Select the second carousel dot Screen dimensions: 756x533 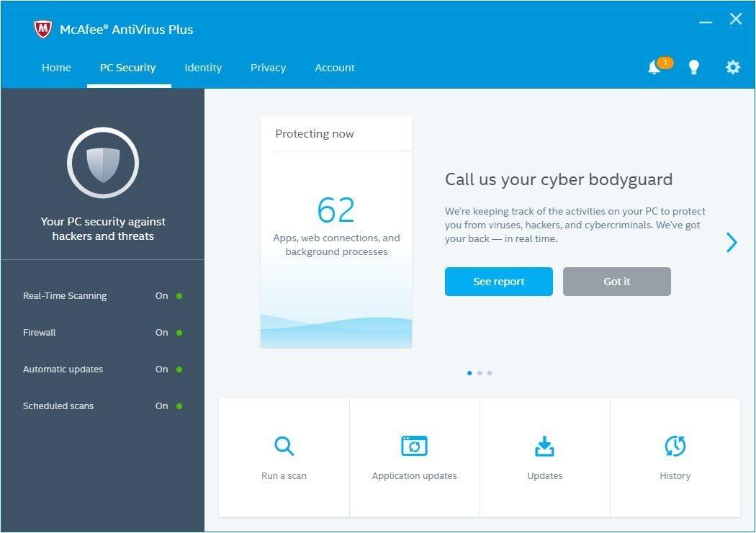coord(480,373)
